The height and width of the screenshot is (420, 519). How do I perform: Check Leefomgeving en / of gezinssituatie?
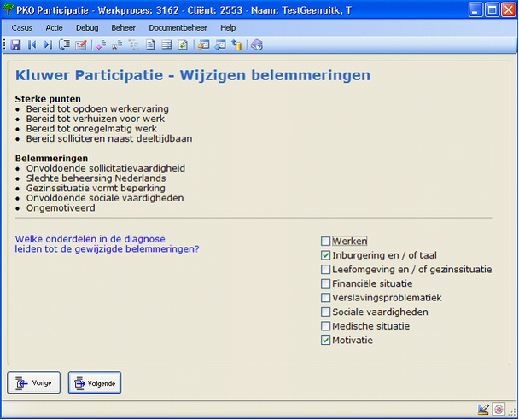[x=325, y=270]
